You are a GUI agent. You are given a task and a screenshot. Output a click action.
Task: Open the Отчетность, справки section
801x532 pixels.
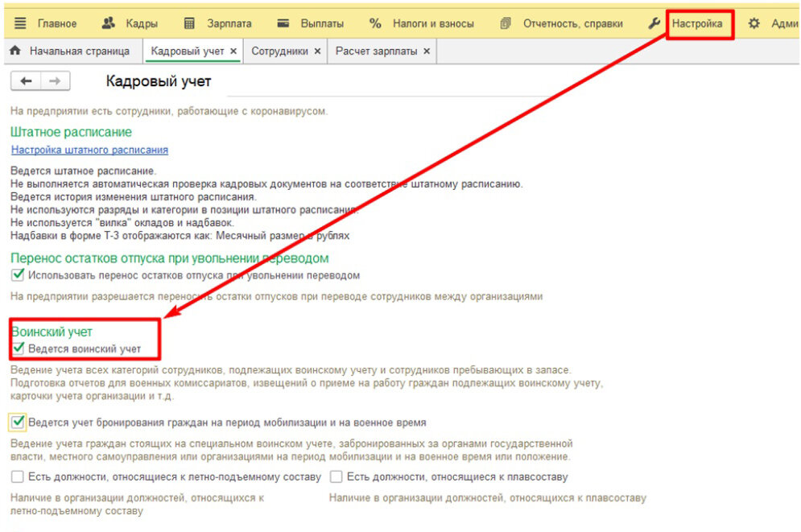pyautogui.click(x=572, y=23)
